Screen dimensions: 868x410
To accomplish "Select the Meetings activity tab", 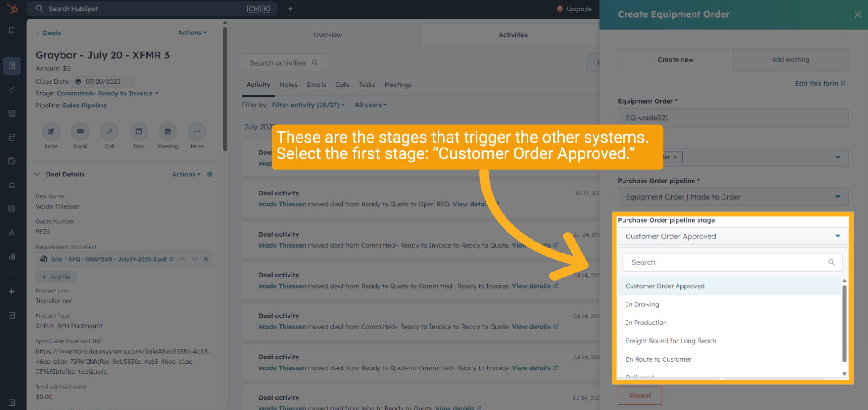I will coord(398,85).
